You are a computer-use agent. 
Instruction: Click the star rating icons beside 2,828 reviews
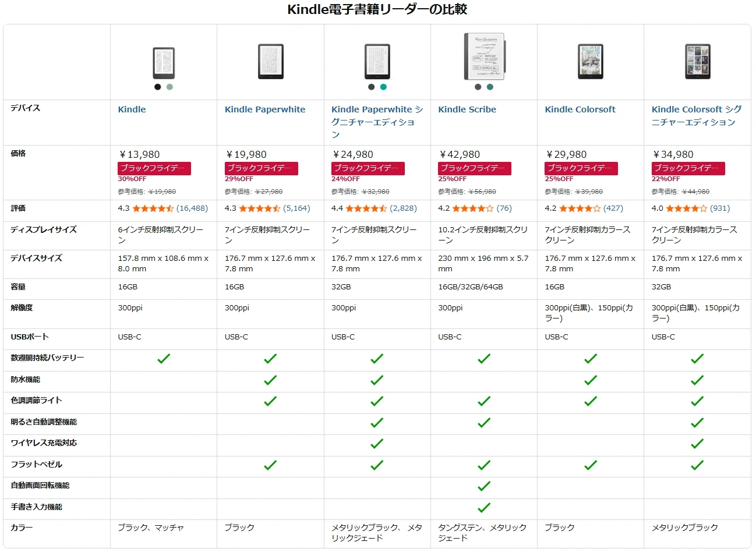[x=366, y=208]
